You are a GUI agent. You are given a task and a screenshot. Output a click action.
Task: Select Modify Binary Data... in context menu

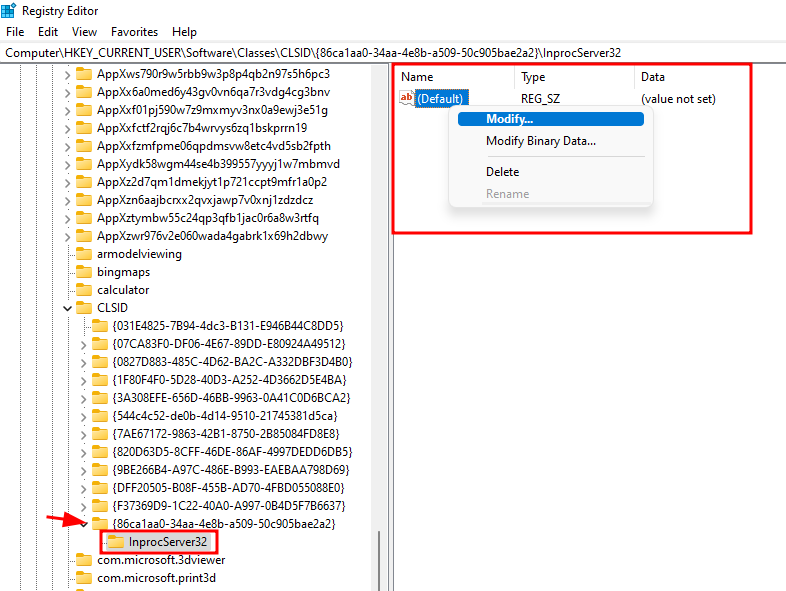click(x=540, y=141)
